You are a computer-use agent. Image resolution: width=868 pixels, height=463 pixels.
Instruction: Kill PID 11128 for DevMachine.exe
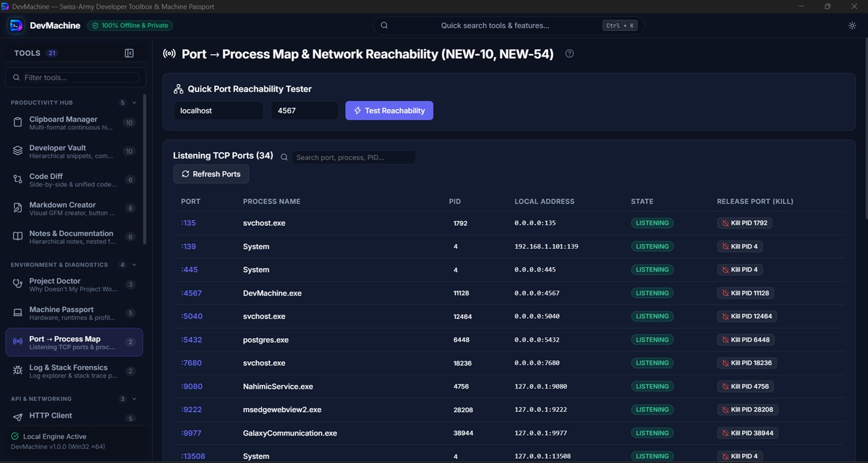[x=746, y=293]
